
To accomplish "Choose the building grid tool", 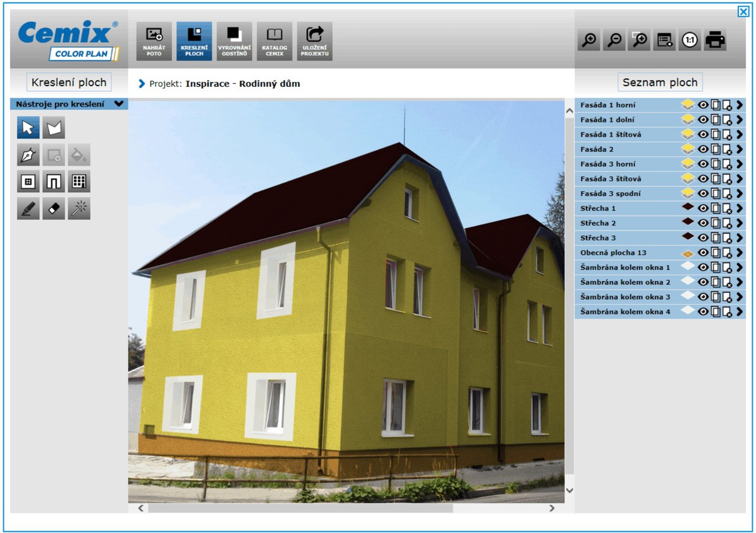I will pyautogui.click(x=79, y=181).
